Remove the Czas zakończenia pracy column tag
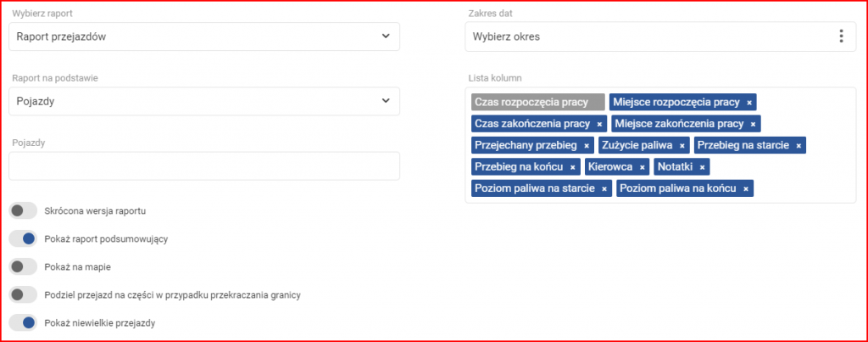 click(599, 124)
